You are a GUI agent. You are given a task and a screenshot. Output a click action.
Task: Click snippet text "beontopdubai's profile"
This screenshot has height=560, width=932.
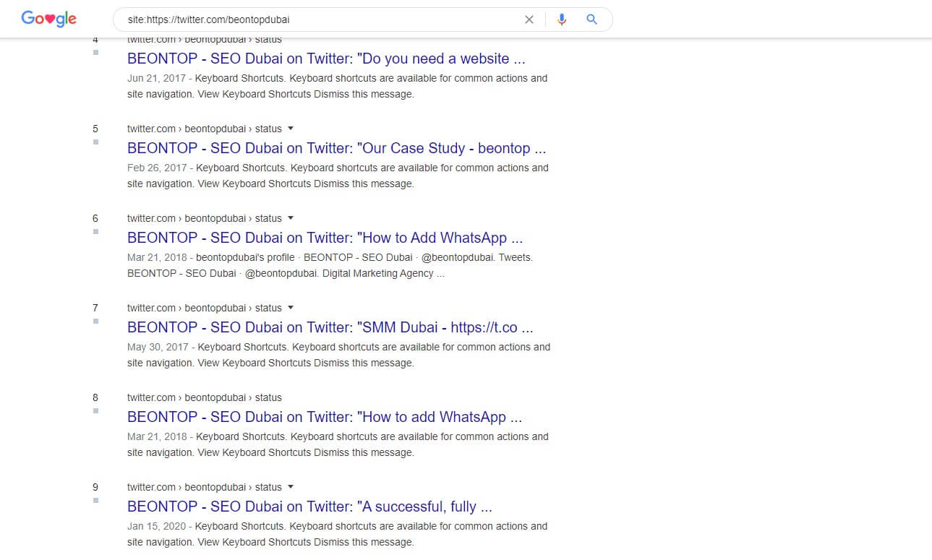click(x=246, y=257)
